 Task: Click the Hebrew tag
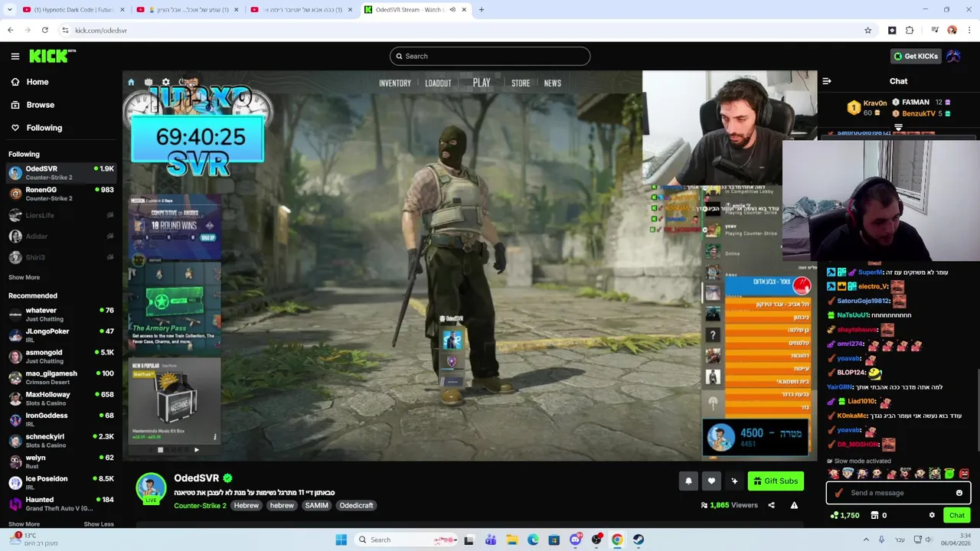tap(246, 505)
